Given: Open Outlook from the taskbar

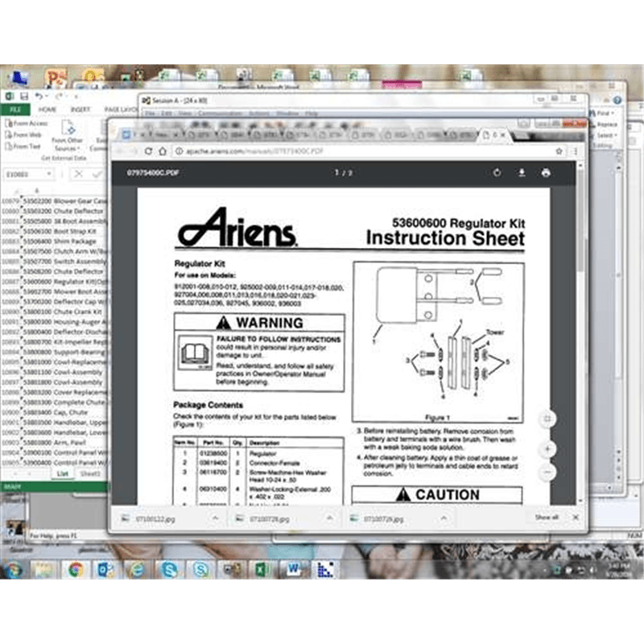Looking at the screenshot, I should [x=106, y=569].
